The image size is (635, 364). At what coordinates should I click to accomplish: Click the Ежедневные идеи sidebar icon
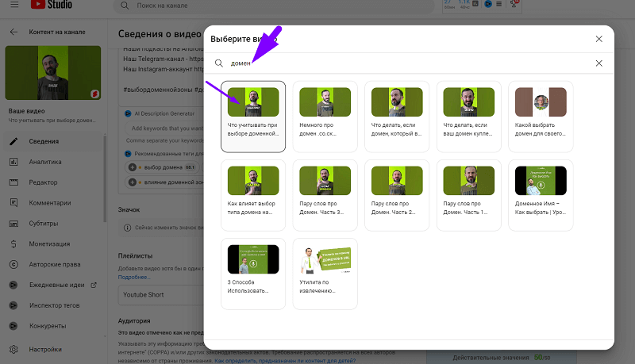13,285
